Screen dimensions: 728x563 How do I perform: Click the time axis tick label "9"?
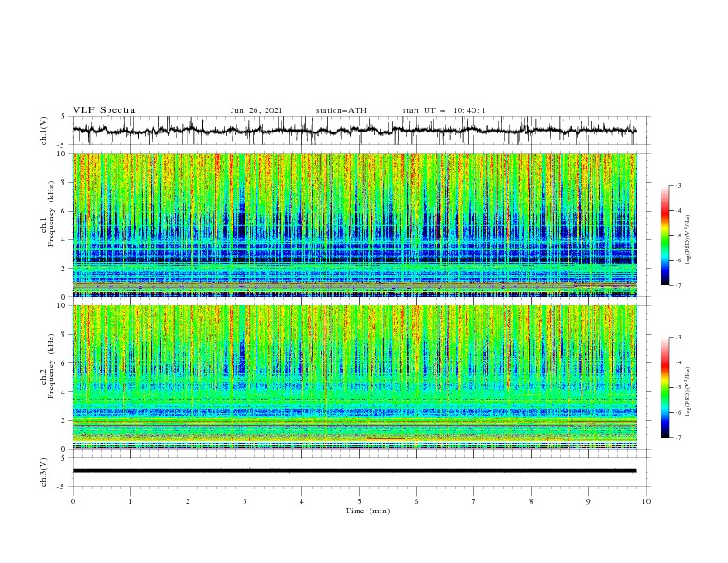588,501
